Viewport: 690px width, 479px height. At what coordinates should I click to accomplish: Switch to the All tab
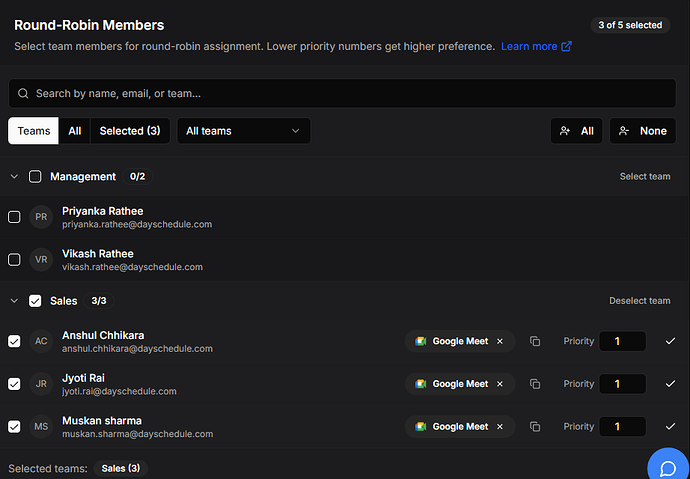tap(74, 131)
